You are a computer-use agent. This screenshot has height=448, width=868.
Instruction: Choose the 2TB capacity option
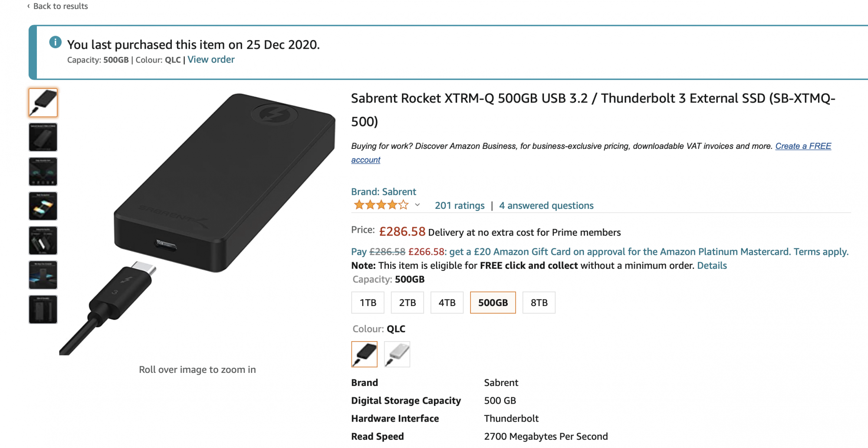click(x=407, y=303)
